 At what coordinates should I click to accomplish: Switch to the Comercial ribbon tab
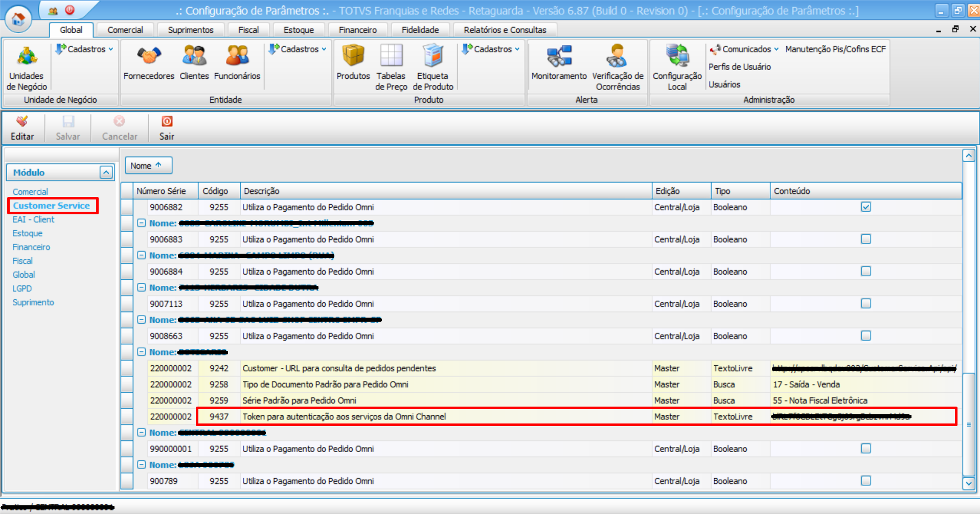(125, 30)
